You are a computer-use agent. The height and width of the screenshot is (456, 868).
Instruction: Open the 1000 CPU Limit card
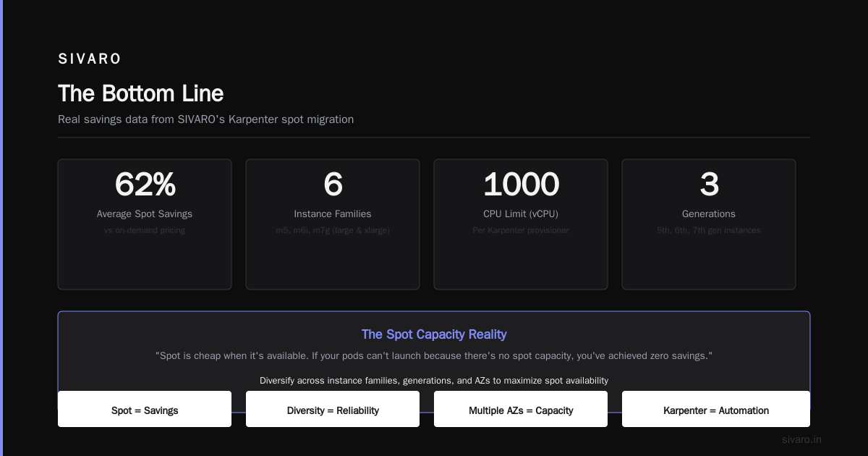pyautogui.click(x=521, y=224)
